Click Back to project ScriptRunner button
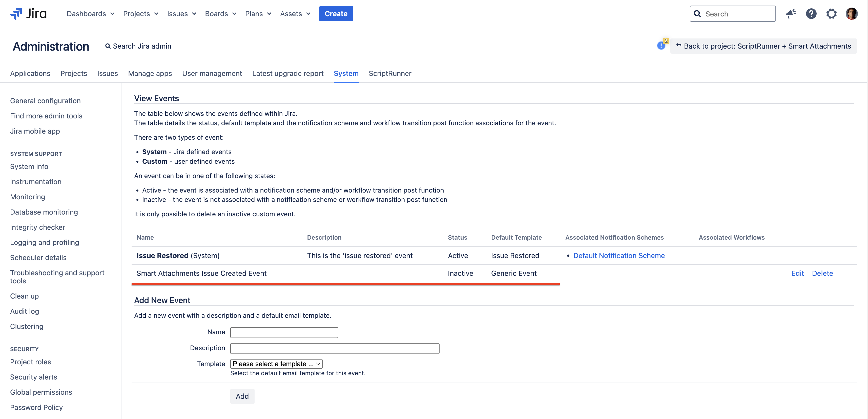Image resolution: width=868 pixels, height=419 pixels. click(763, 46)
